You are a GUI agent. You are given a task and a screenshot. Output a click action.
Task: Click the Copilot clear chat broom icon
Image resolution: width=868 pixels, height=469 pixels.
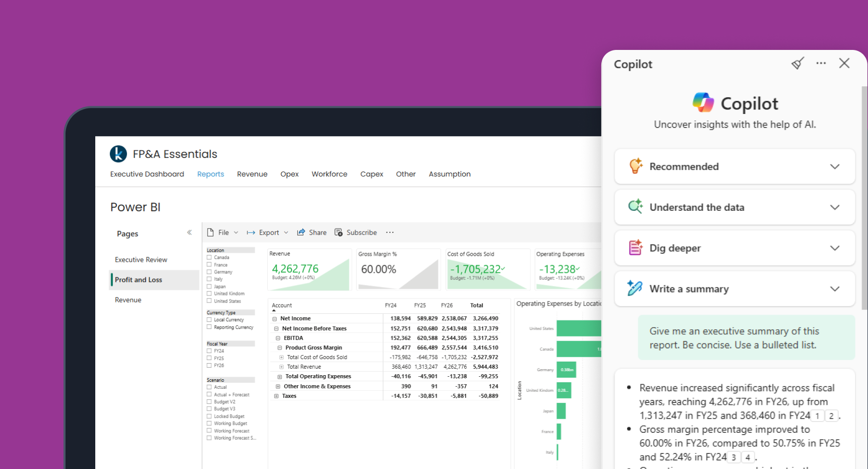(x=797, y=64)
